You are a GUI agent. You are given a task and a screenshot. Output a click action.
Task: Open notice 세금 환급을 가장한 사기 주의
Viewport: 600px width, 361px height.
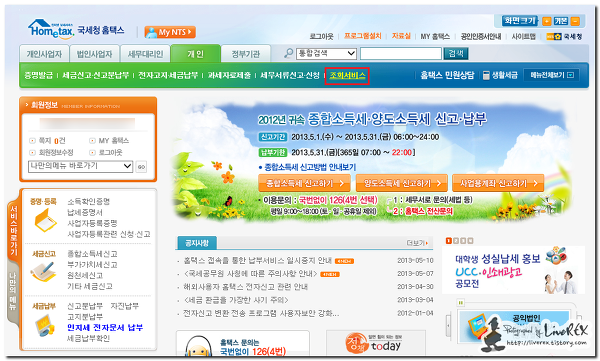(236, 300)
